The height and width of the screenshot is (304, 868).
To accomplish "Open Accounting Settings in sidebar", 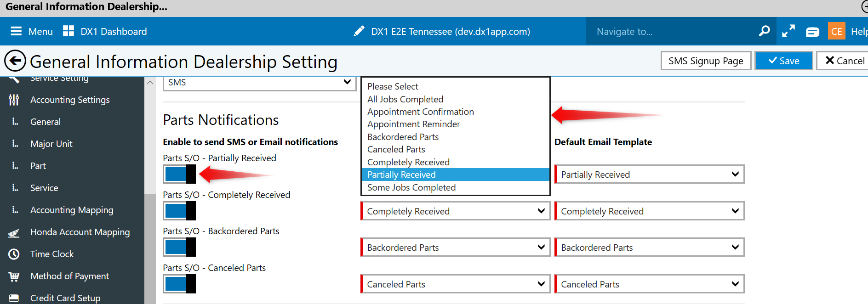I will coord(70,100).
